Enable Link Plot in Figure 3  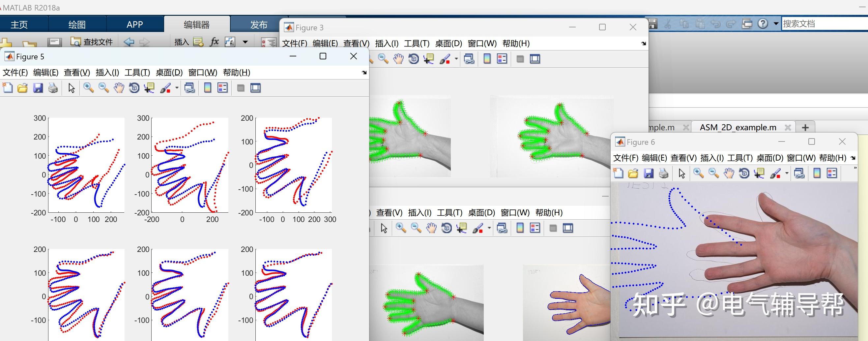[469, 58]
